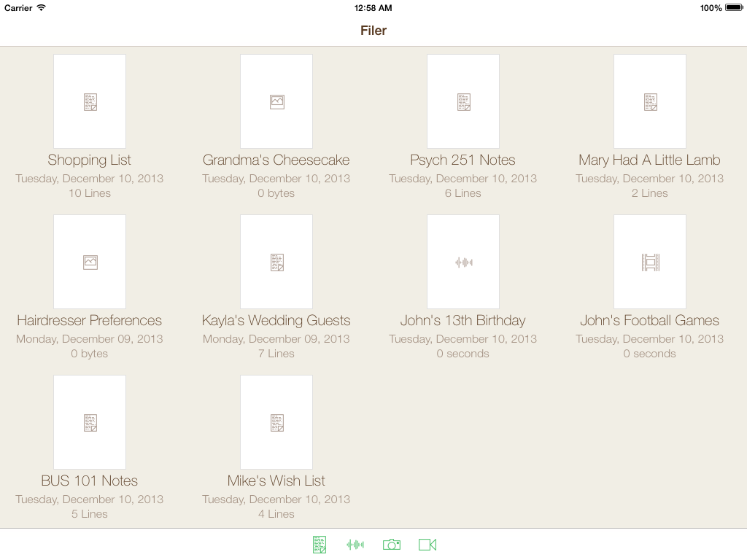Tap the Filer header title
Screen dimensions: 747x560
point(373,31)
